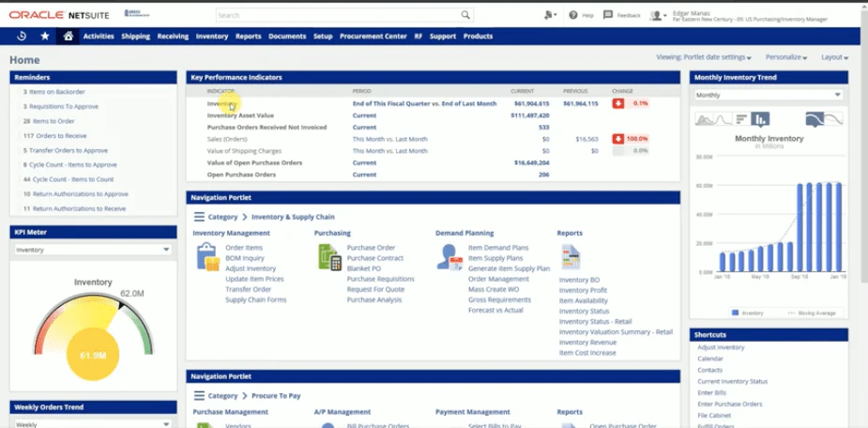Open the Request For Quote link
This screenshot has width=868, height=428.
pyautogui.click(x=375, y=289)
